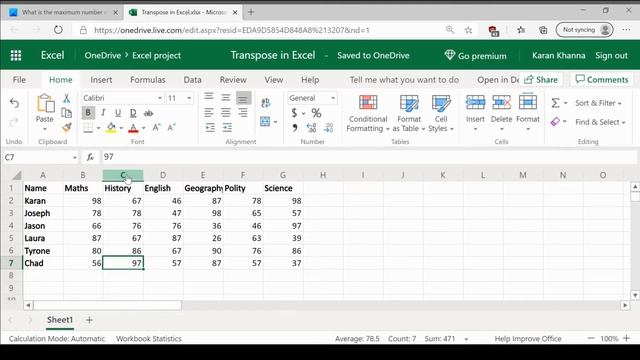Open Sort & Filter dropdown
The height and width of the screenshot is (360, 640).
pyautogui.click(x=598, y=103)
